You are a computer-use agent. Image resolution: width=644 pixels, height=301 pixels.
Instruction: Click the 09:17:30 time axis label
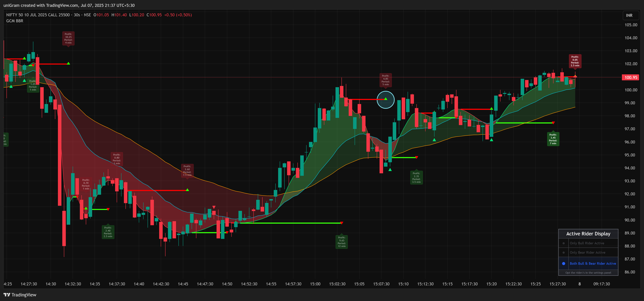[x=602, y=284]
